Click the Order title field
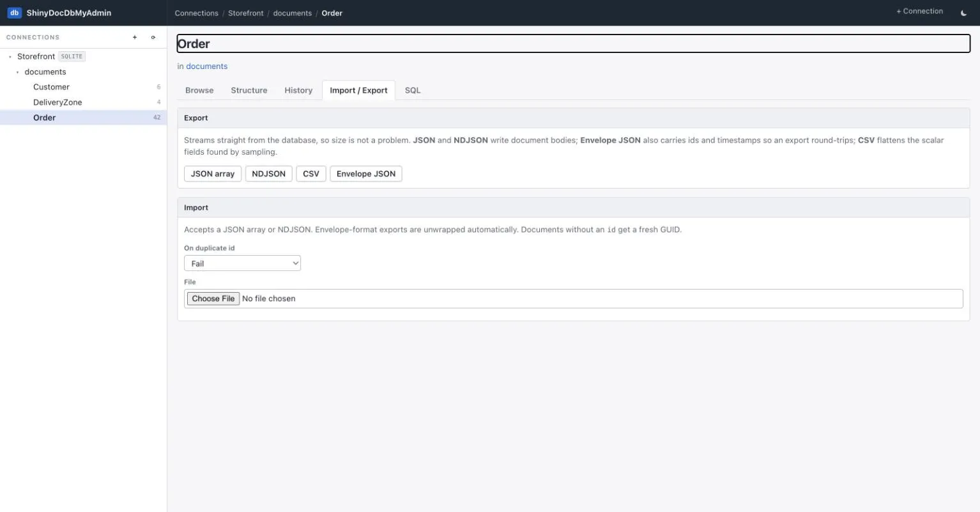 click(x=574, y=43)
